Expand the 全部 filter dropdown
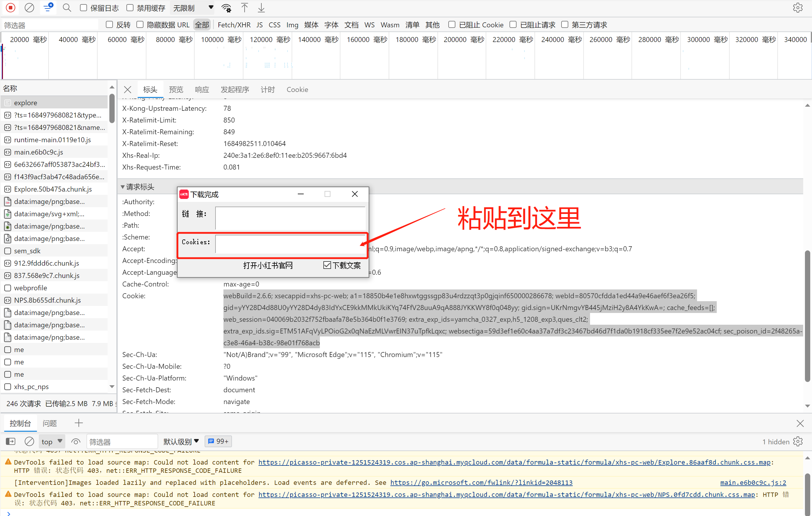Viewport: 812px width, 516px height. click(202, 25)
